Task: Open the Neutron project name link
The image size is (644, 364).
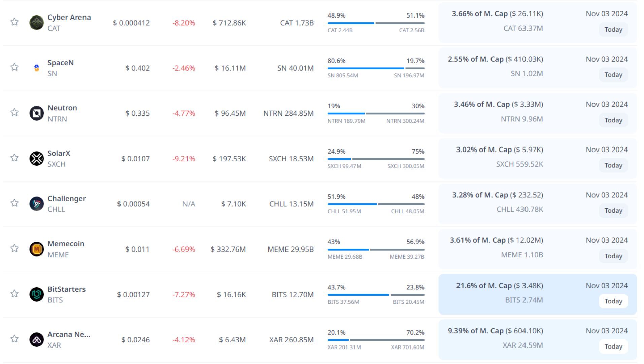Action: (62, 108)
